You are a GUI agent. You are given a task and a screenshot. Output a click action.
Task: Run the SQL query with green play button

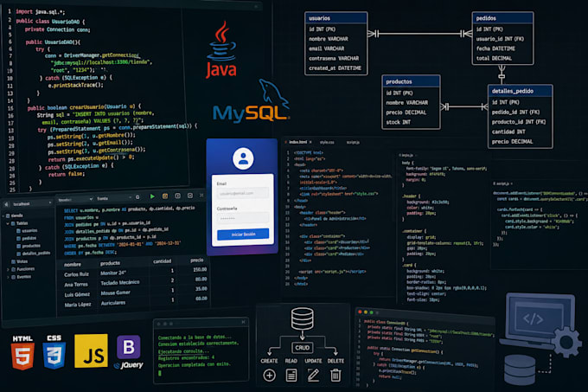click(x=152, y=196)
